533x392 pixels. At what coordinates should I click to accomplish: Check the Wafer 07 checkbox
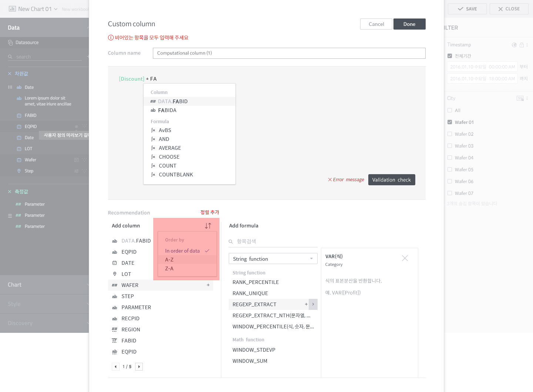click(x=450, y=193)
